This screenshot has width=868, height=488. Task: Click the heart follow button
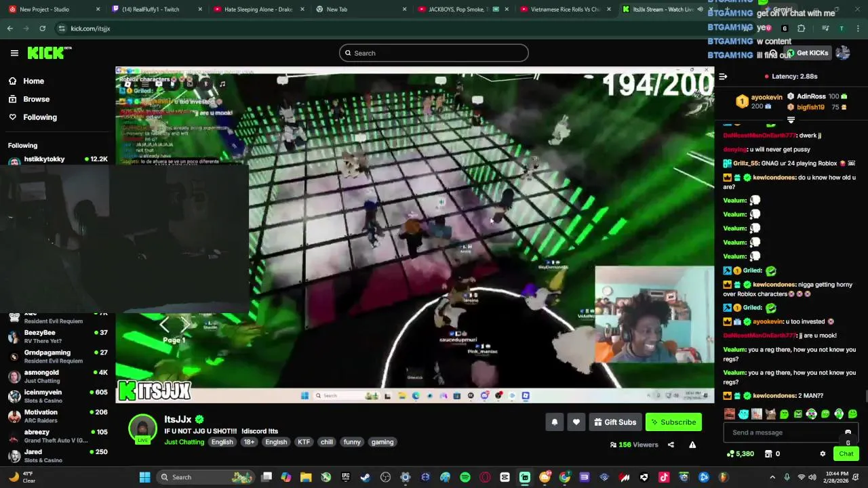[576, 422]
